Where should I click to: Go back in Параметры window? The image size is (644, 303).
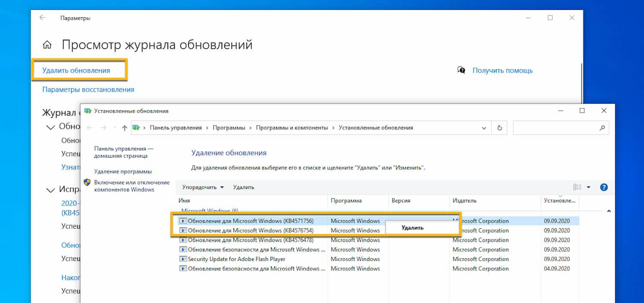click(42, 18)
